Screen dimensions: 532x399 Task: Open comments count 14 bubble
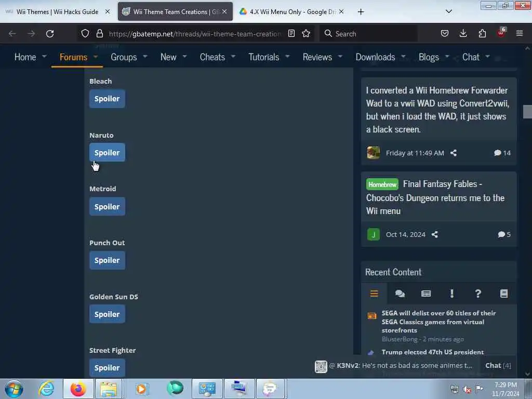pyautogui.click(x=502, y=153)
